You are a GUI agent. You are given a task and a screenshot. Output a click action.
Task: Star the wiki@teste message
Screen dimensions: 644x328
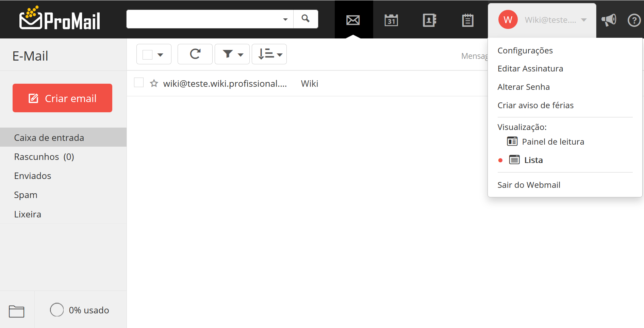154,83
